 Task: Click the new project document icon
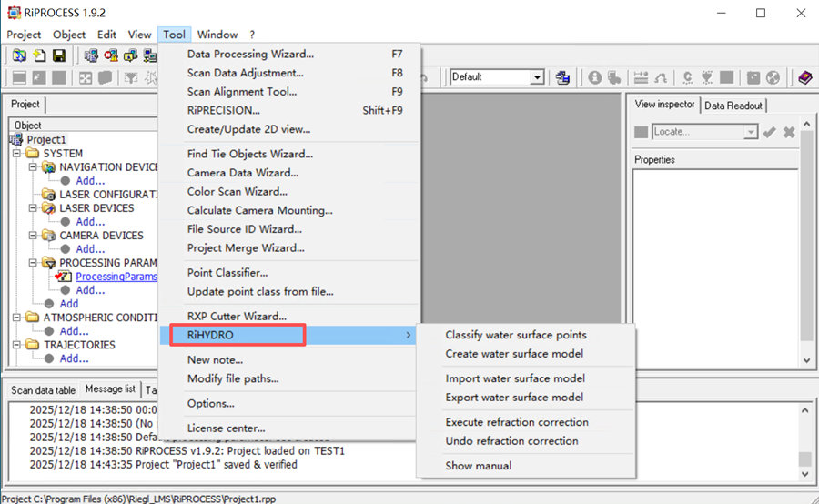point(40,55)
